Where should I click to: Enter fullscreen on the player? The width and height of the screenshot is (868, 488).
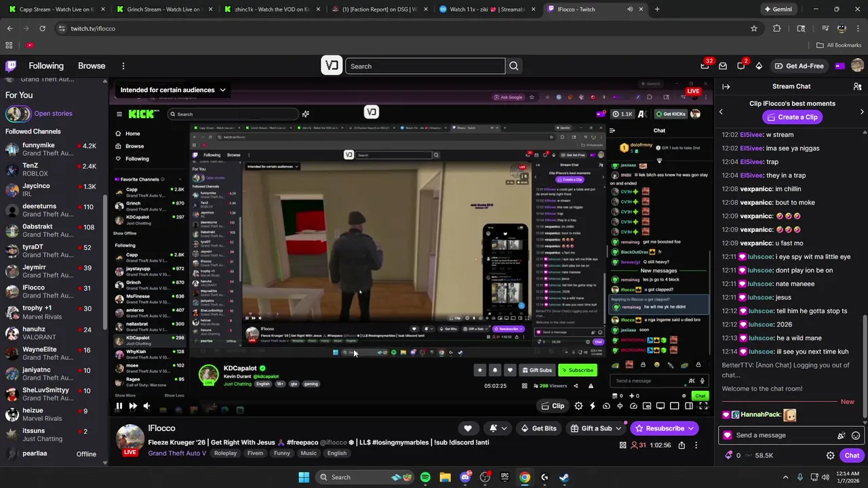point(703,406)
